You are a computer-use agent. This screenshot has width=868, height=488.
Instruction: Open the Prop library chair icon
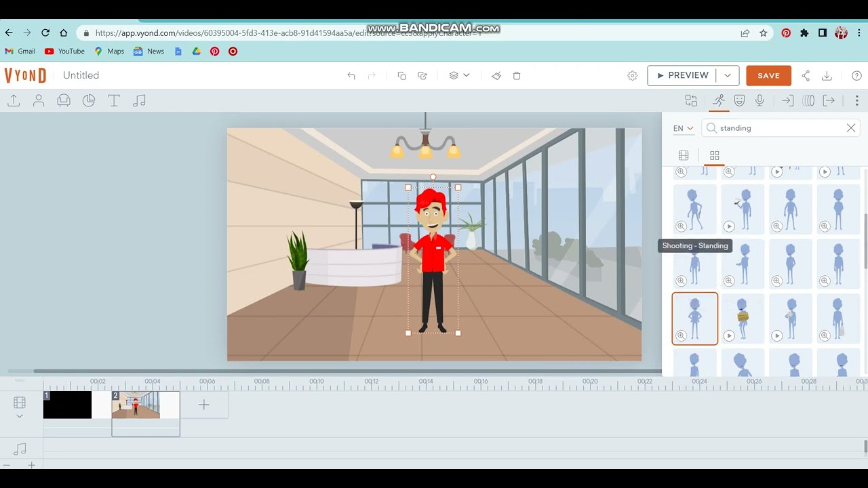(x=64, y=101)
